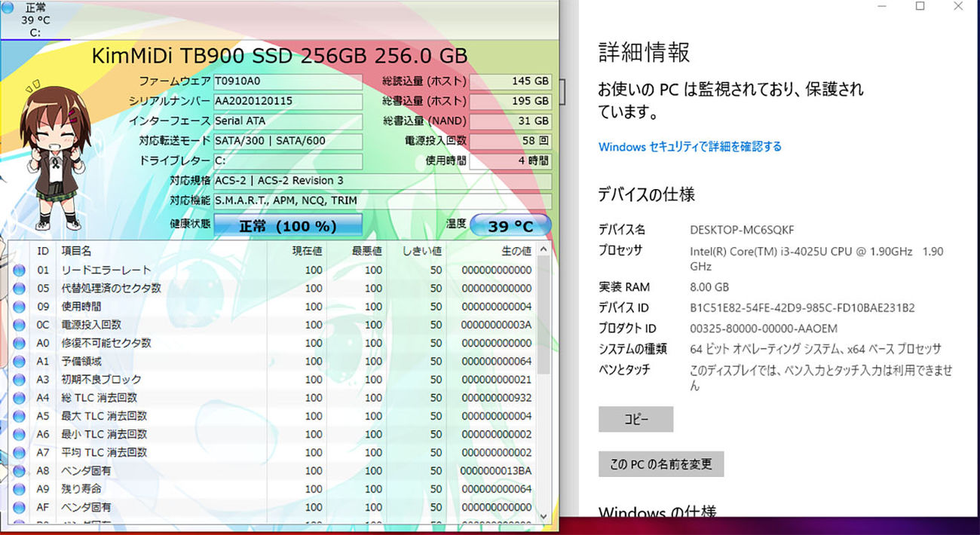This screenshot has height=535, width=980.
Task: Click the 総書込量 (ホスト) label button
Action: [x=424, y=101]
